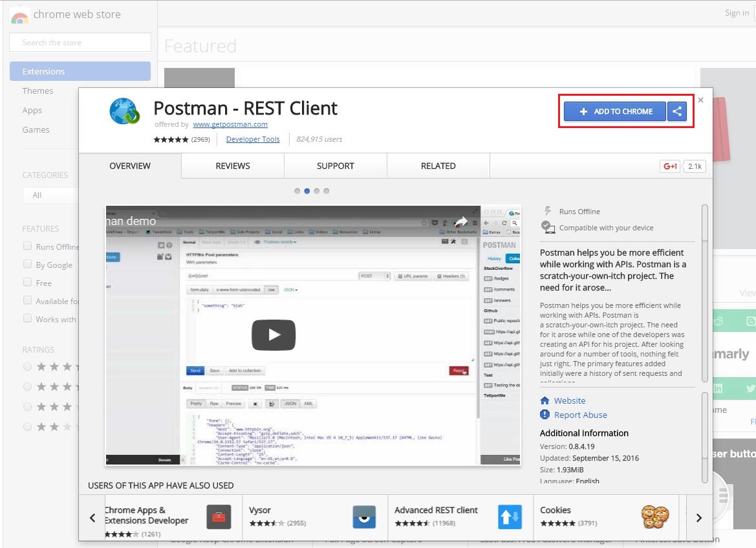Viewport: 756px width, 548px height.
Task: Click the Report Abuse exclamation icon
Action: [545, 414]
